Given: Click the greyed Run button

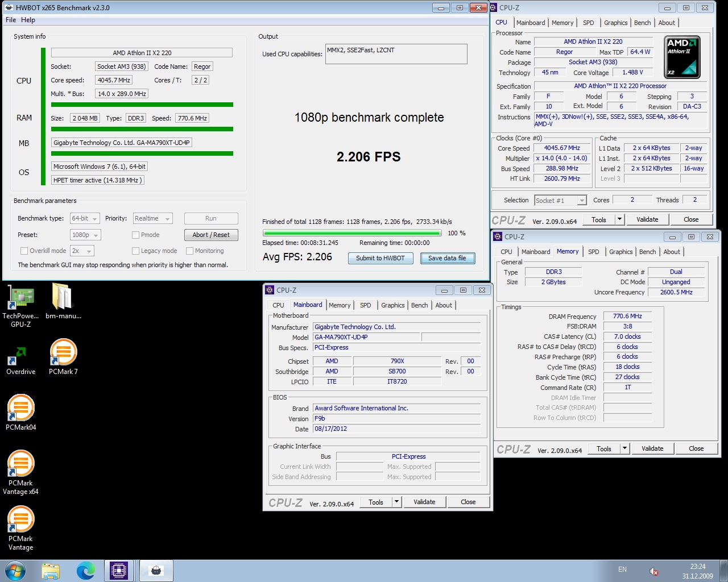Looking at the screenshot, I should click(211, 218).
